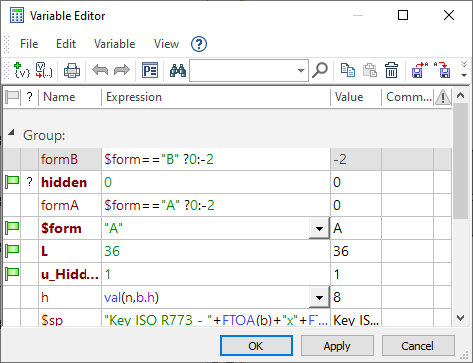This screenshot has height=363, width=473.
Task: Select the formA variable name
Action: [60, 205]
